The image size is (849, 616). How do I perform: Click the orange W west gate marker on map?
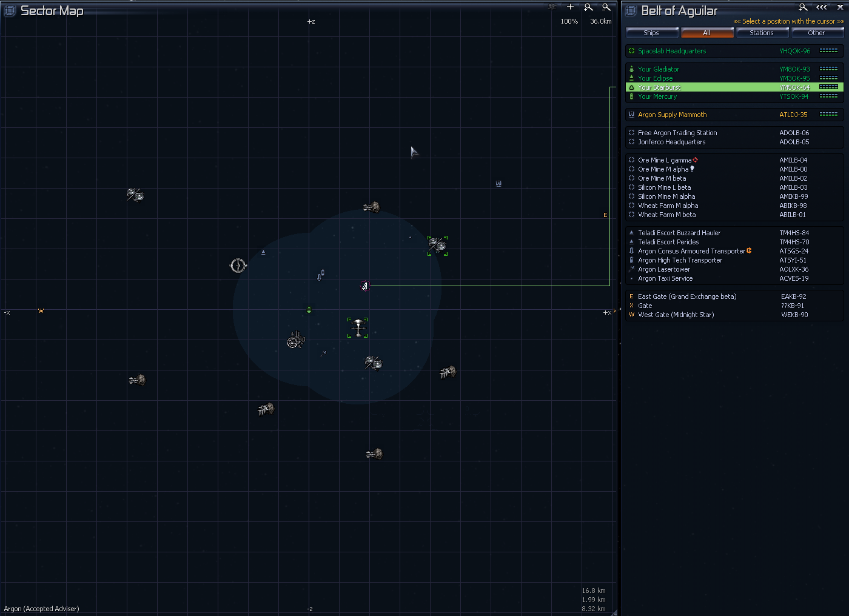click(x=41, y=311)
